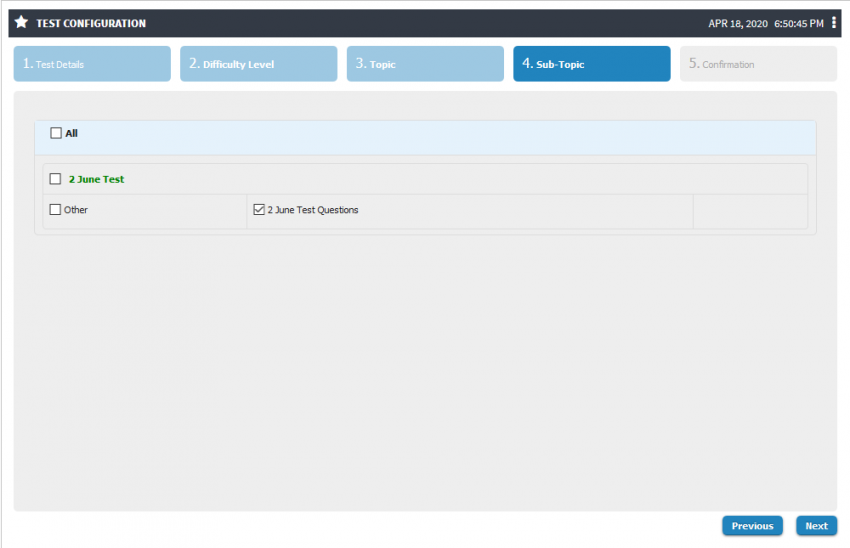Check the 2 June Test checkbox

pyautogui.click(x=55, y=179)
